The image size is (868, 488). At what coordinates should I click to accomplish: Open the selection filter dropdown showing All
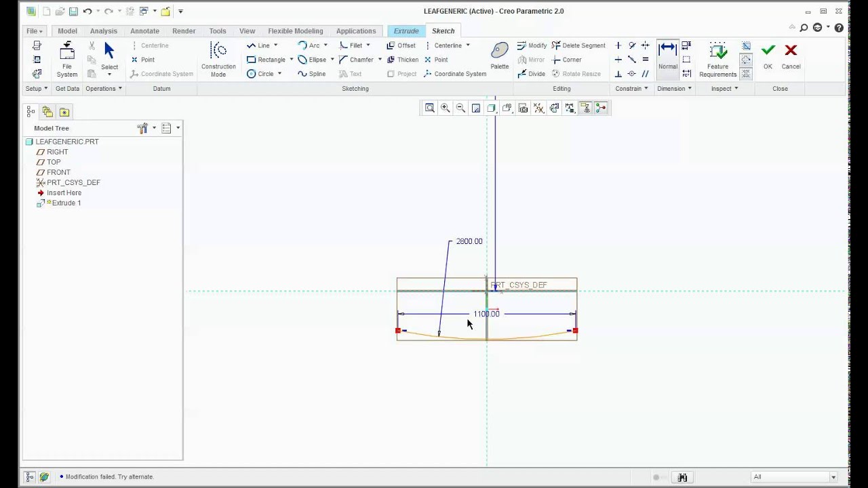tap(793, 477)
